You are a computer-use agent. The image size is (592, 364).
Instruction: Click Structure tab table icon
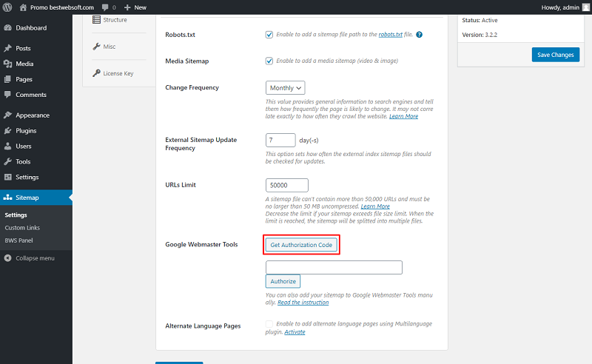[96, 20]
